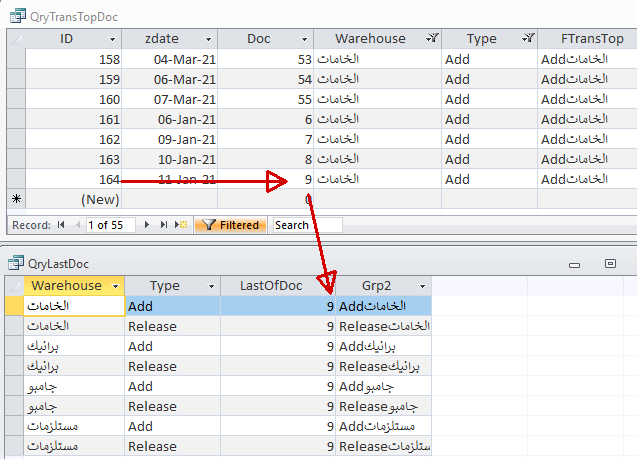Click the new record asterisk row selector

tap(16, 199)
